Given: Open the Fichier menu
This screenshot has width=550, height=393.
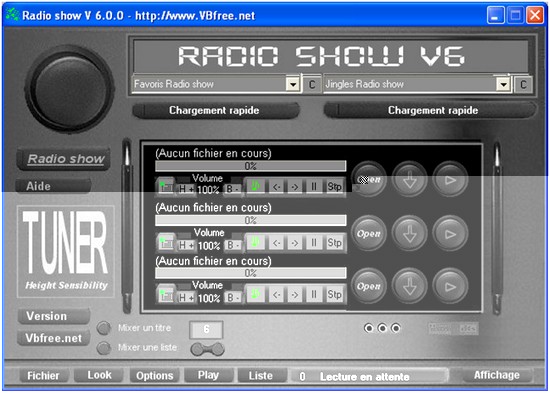Looking at the screenshot, I should [x=43, y=375].
